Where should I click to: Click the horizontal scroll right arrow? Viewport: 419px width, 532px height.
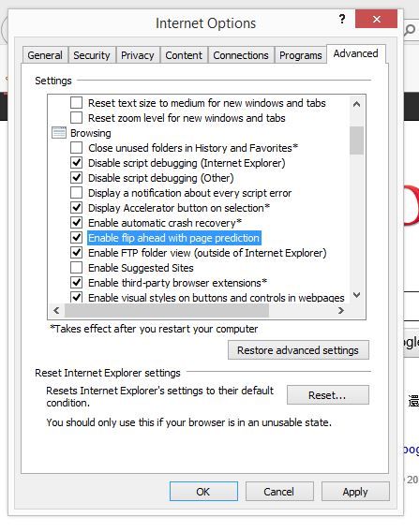click(x=341, y=310)
